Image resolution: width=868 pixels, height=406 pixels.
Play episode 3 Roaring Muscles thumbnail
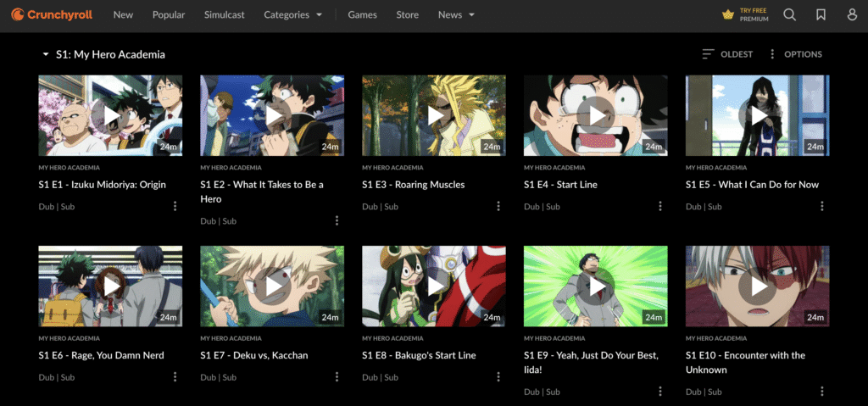[x=434, y=115]
